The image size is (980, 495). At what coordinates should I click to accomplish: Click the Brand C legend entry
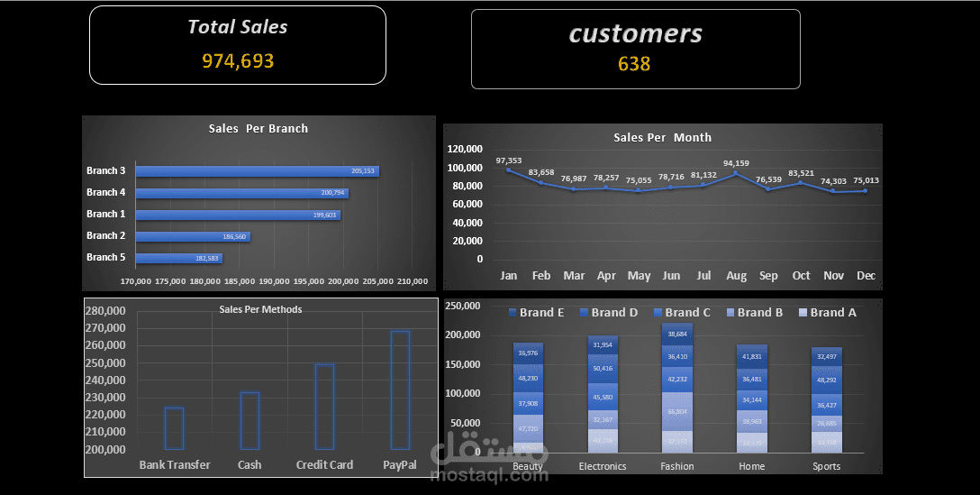(x=682, y=312)
